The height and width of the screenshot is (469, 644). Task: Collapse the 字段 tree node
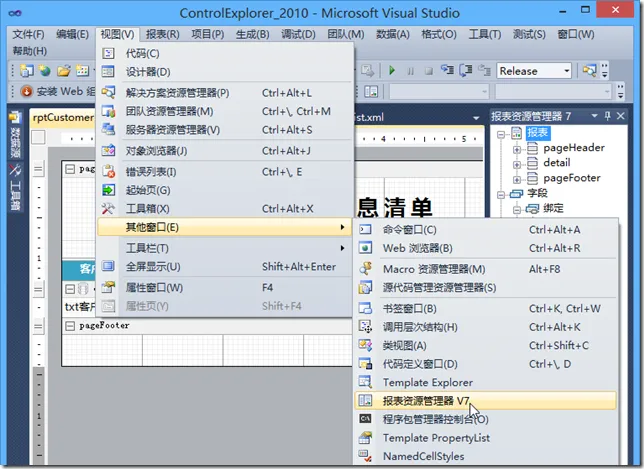click(x=501, y=193)
